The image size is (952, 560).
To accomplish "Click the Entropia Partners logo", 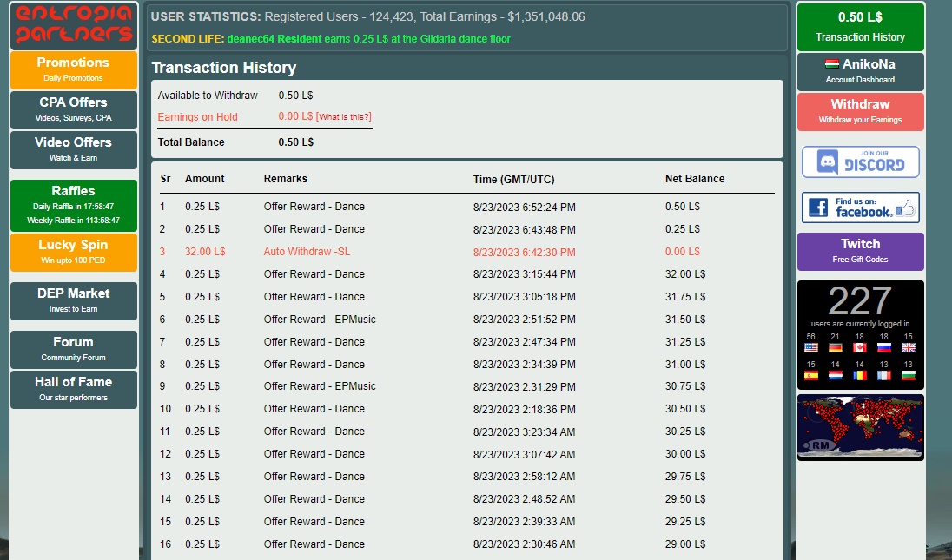I will 74,25.
